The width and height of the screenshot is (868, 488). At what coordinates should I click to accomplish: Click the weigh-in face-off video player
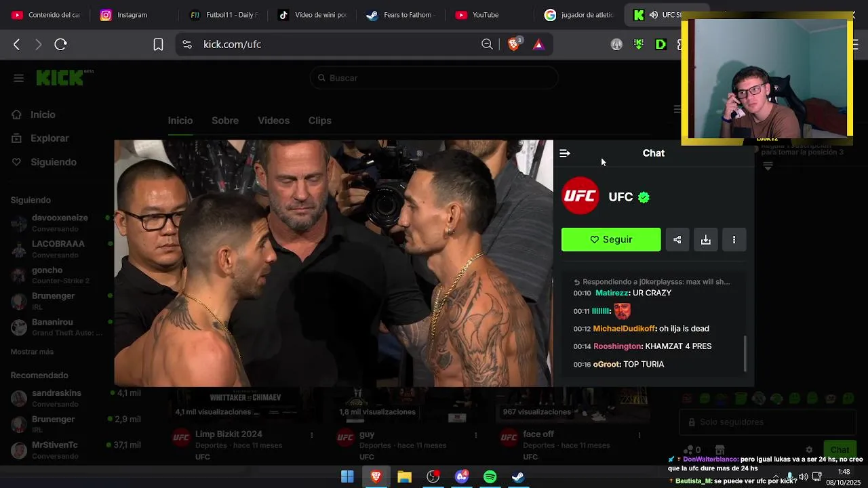point(334,263)
